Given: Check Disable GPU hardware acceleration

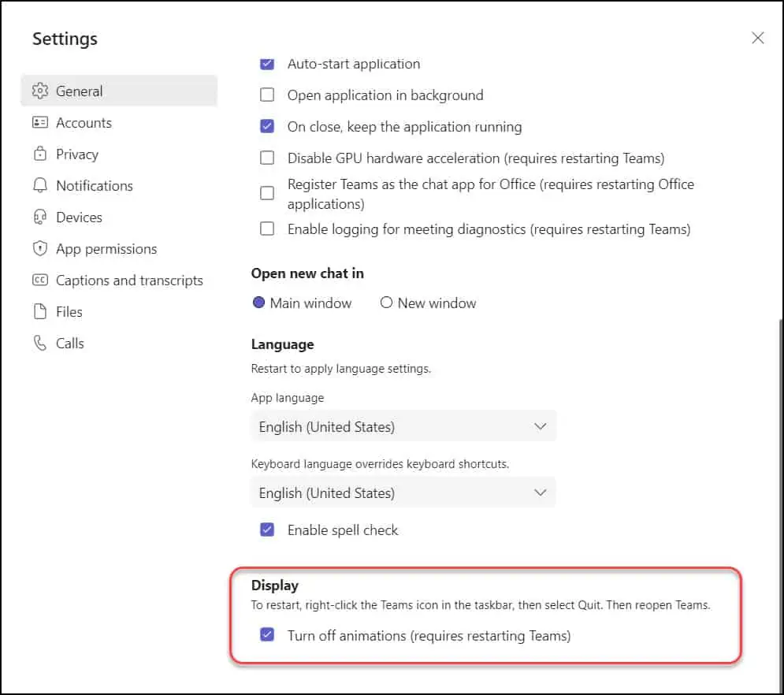Looking at the screenshot, I should click(267, 158).
